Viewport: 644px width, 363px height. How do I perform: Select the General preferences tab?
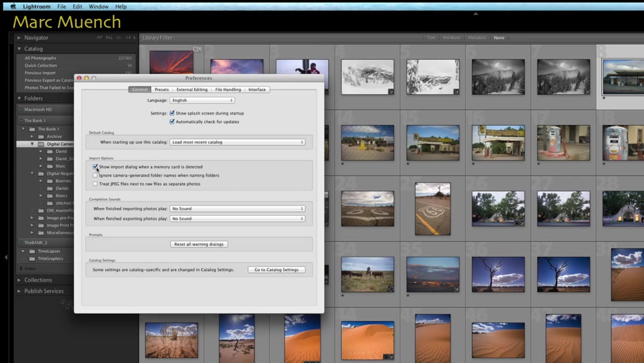click(140, 90)
